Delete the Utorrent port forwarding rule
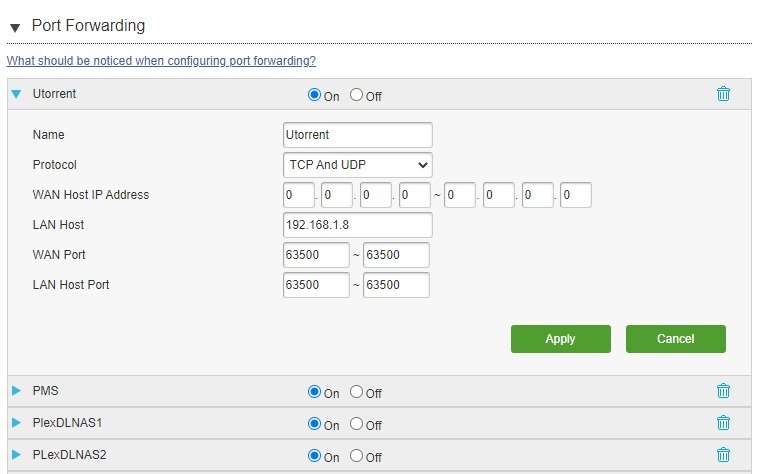 coord(723,94)
